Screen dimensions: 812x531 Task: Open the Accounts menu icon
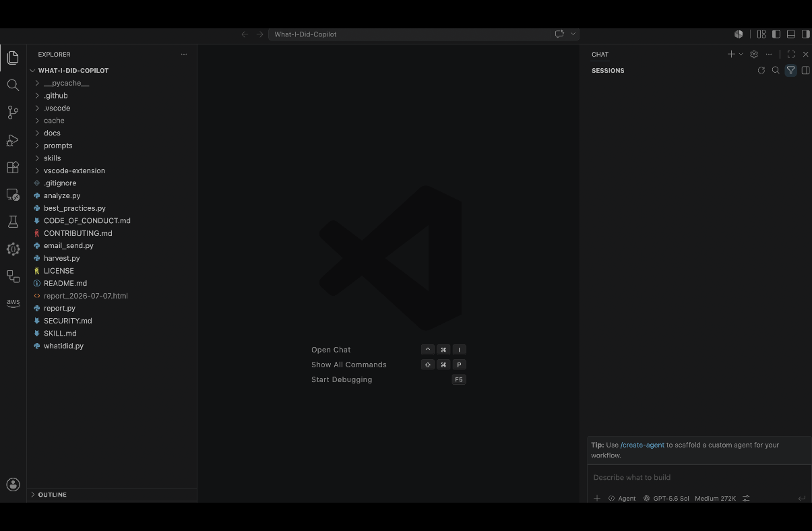click(x=13, y=485)
